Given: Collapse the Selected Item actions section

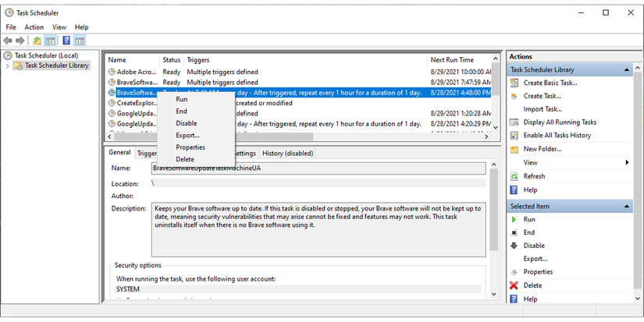Looking at the screenshot, I should [x=626, y=207].
